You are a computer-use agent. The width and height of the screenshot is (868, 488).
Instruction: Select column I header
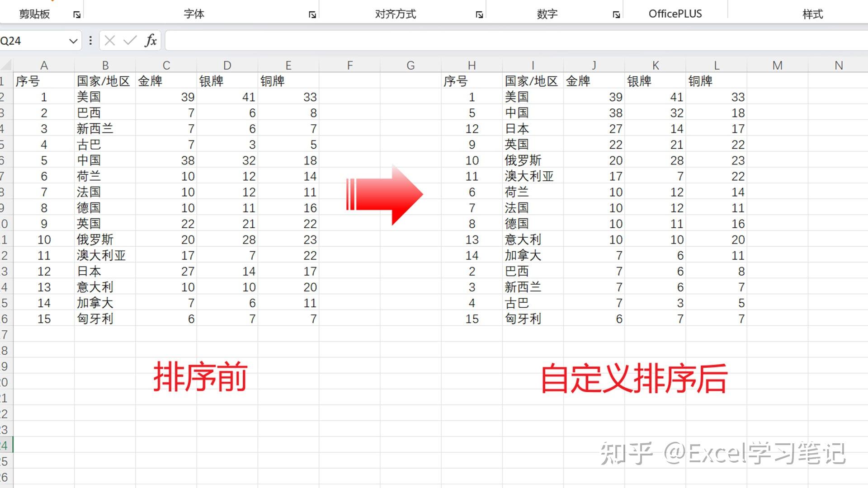[x=533, y=66]
